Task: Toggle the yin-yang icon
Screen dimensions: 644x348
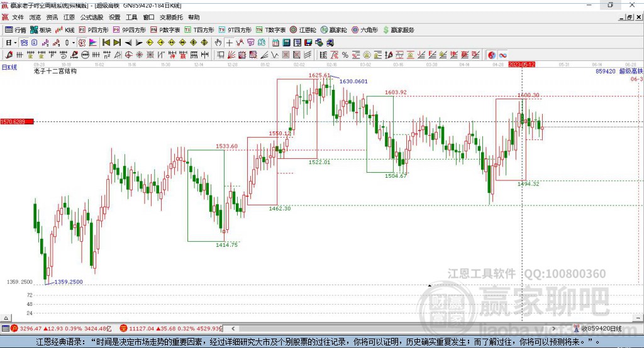Action: 492,55
